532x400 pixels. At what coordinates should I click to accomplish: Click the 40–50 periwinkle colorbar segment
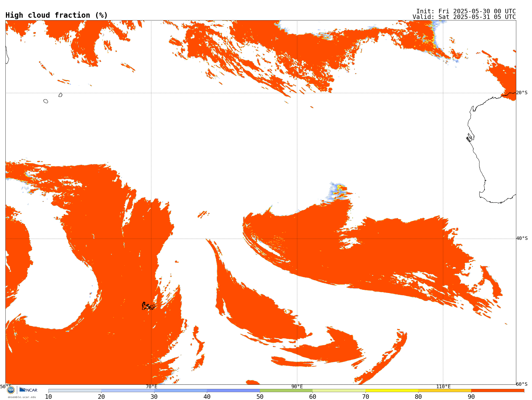[x=233, y=390]
